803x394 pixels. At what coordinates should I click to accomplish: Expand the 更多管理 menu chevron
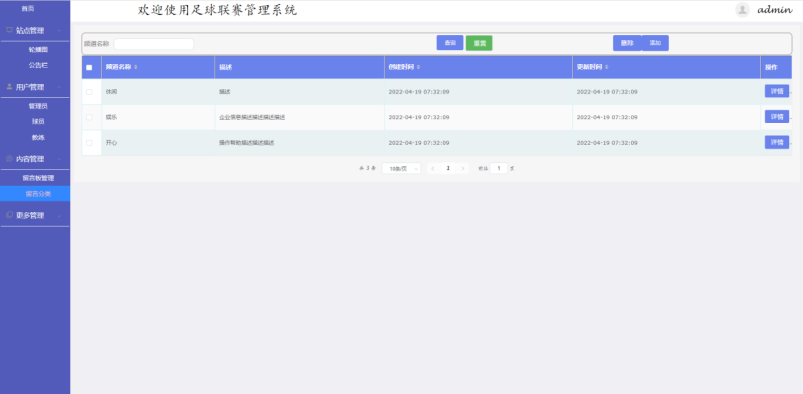[59, 216]
